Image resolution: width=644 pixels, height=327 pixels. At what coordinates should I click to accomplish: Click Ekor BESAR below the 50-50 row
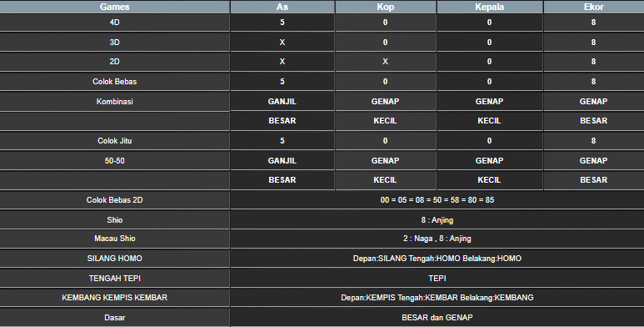593,180
